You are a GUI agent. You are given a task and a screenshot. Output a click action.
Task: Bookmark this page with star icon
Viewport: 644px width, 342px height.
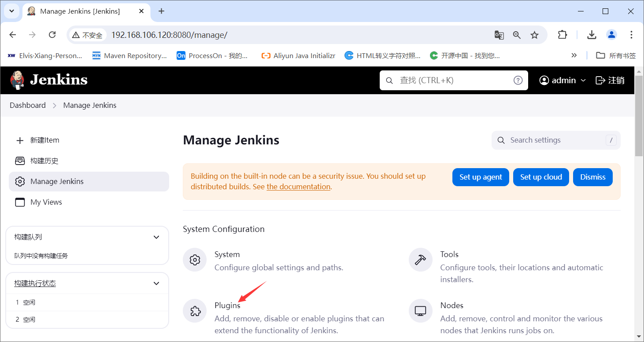[534, 35]
